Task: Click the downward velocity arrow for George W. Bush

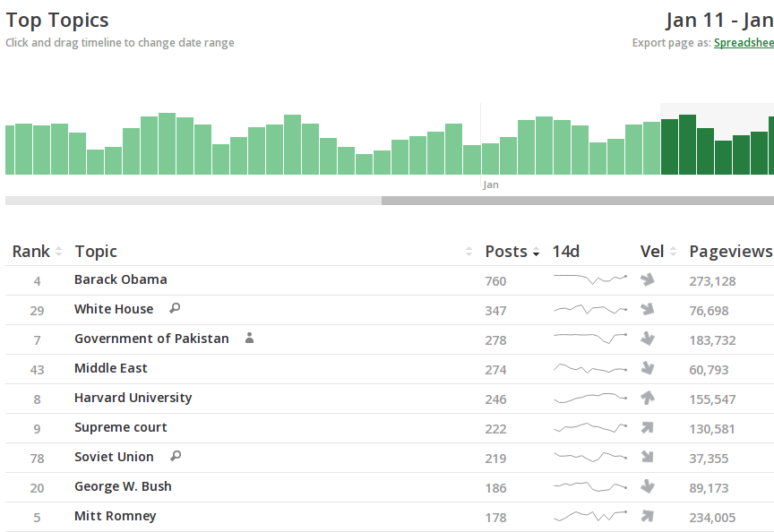Action: 648,487
